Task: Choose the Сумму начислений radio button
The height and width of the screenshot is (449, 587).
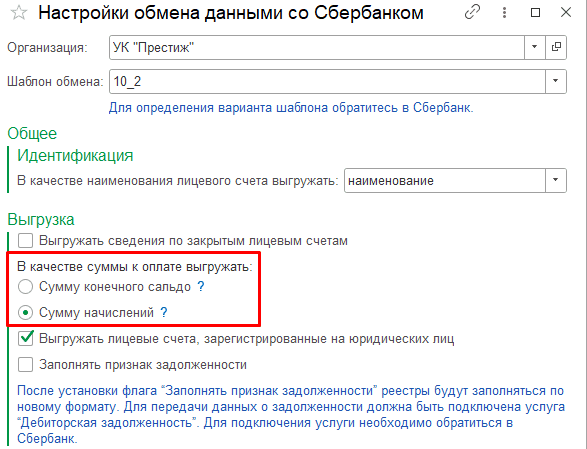Action: click(25, 313)
